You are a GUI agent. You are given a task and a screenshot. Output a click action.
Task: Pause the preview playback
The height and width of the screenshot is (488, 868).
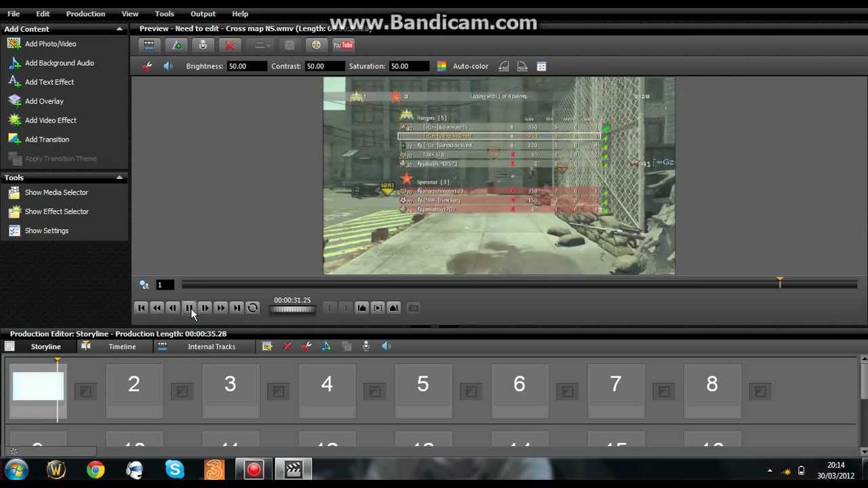[189, 308]
